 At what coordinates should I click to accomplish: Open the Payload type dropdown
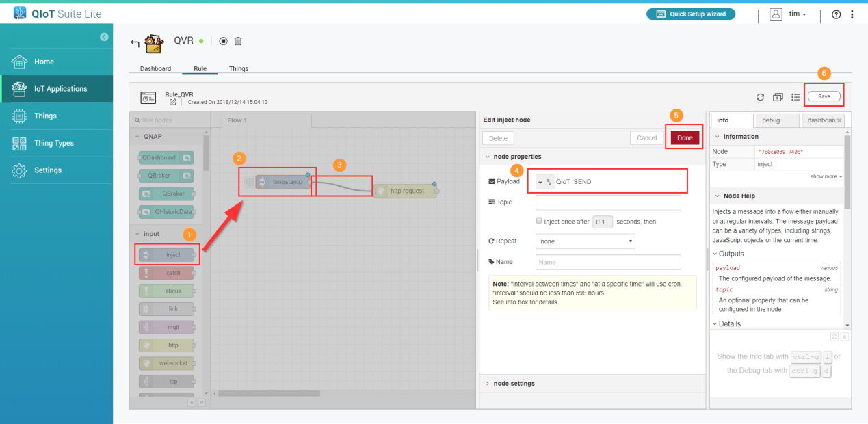546,182
